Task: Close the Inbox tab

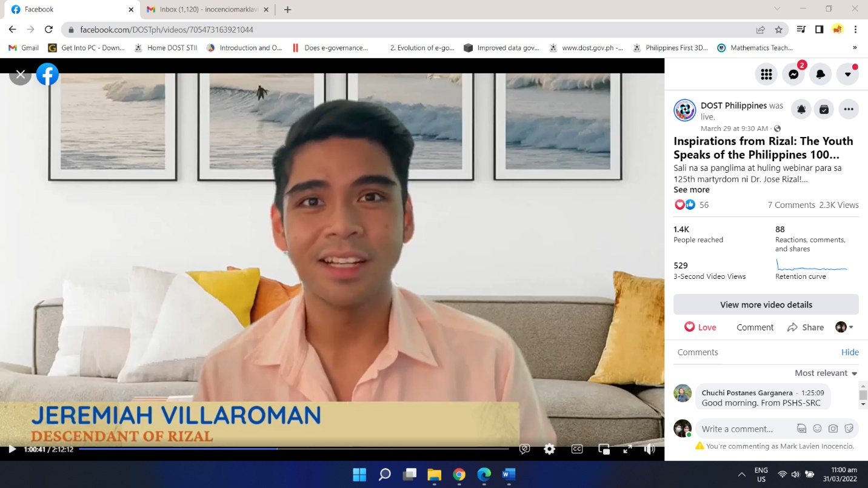Action: 265,10
